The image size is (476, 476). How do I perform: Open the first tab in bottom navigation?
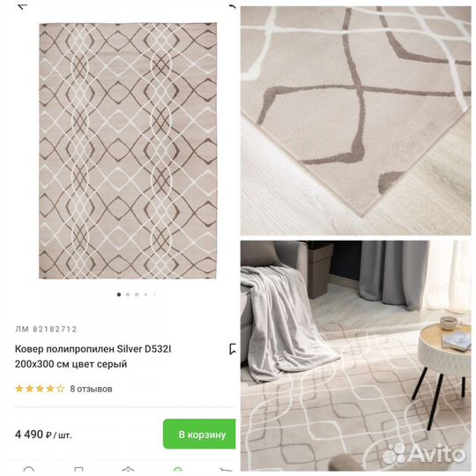pos(29,470)
